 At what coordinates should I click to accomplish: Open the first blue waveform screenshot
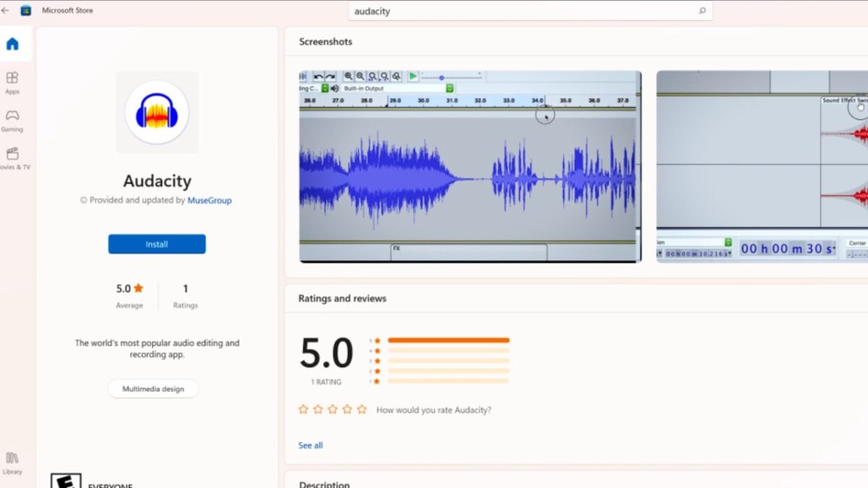470,166
